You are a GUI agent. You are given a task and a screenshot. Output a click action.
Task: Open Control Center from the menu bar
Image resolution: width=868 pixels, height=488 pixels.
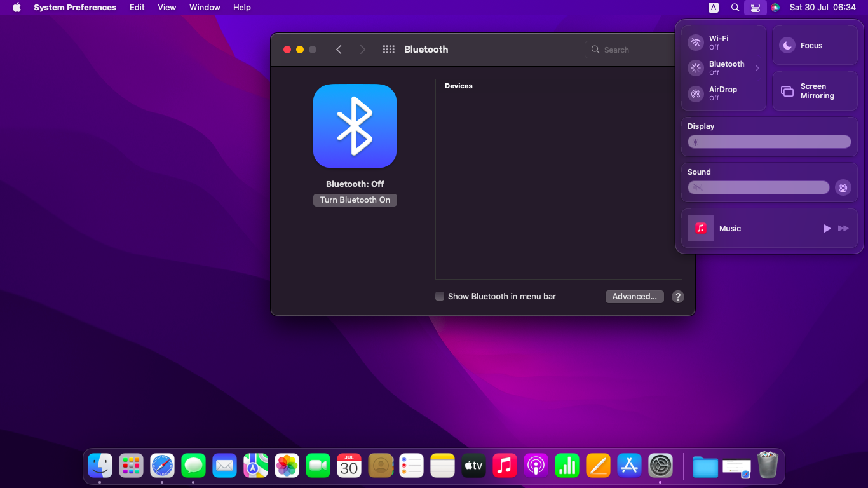pos(755,8)
